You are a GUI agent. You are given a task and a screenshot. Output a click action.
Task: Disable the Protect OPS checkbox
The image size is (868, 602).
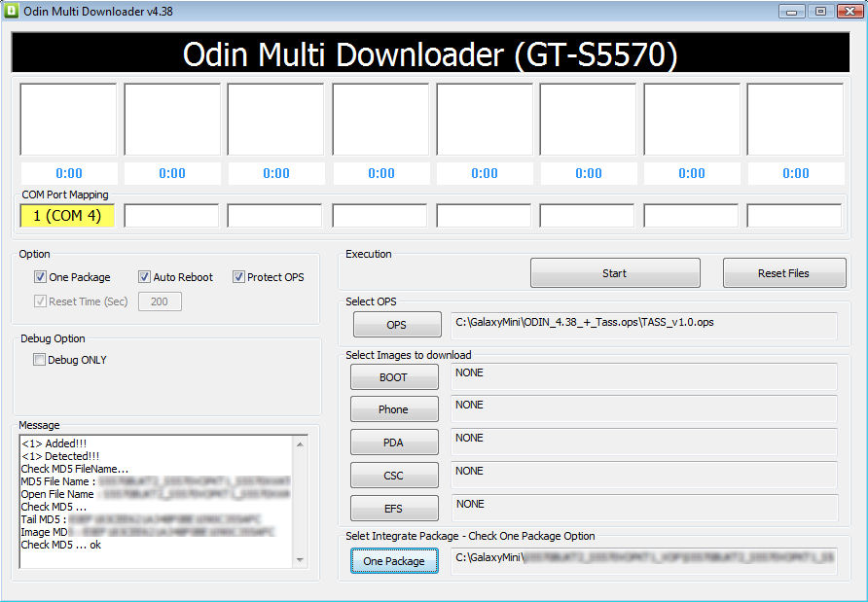[x=238, y=277]
